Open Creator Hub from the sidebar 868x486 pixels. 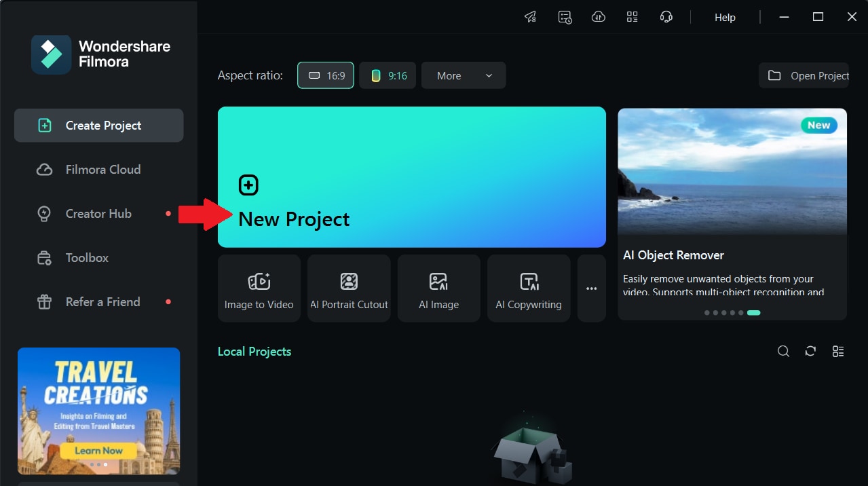click(98, 214)
